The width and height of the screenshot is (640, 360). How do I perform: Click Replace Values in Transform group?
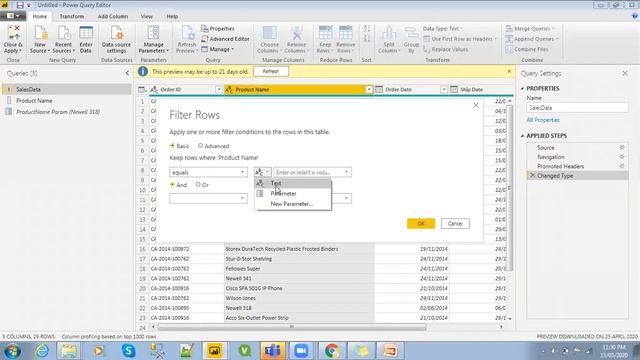(x=445, y=49)
